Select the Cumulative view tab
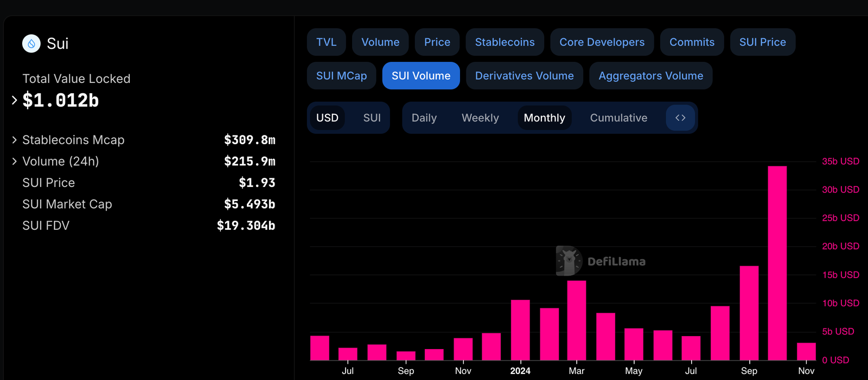The width and height of the screenshot is (868, 380). click(x=618, y=118)
